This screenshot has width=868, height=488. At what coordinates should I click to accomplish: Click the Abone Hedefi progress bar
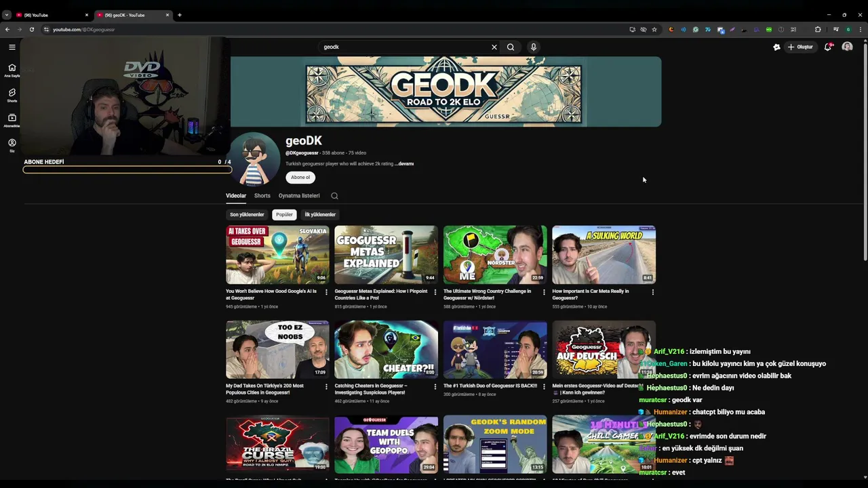127,169
